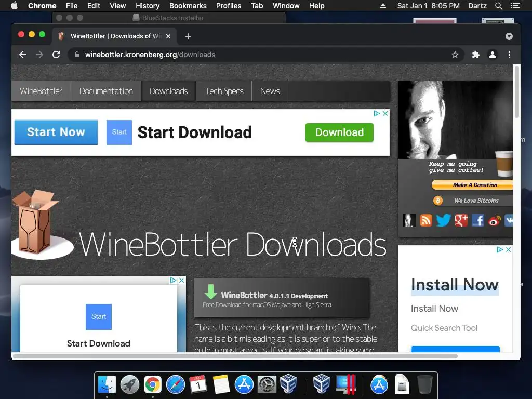Image resolution: width=532 pixels, height=399 pixels.
Task: Open the Chrome menu in menu bar
Action: point(42,6)
